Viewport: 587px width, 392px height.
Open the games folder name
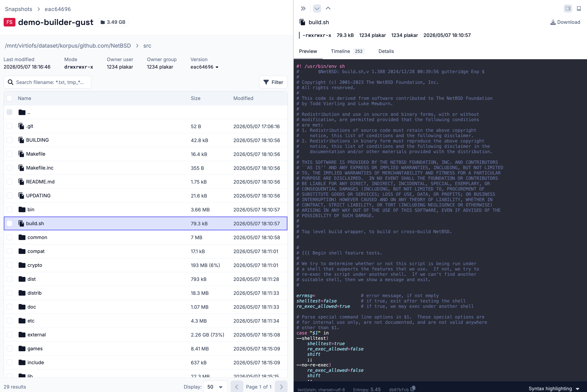coord(35,349)
